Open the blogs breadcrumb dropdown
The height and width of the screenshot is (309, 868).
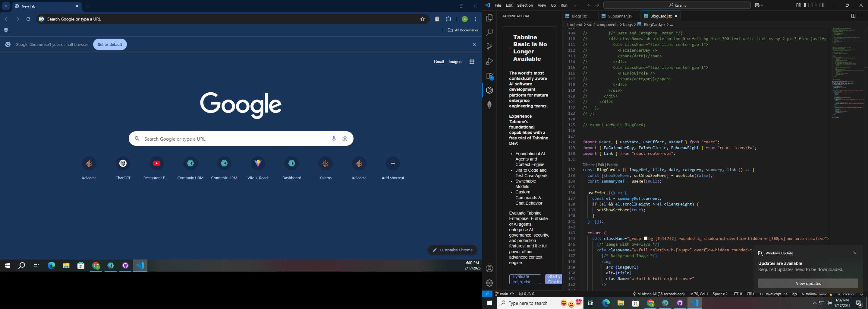628,25
